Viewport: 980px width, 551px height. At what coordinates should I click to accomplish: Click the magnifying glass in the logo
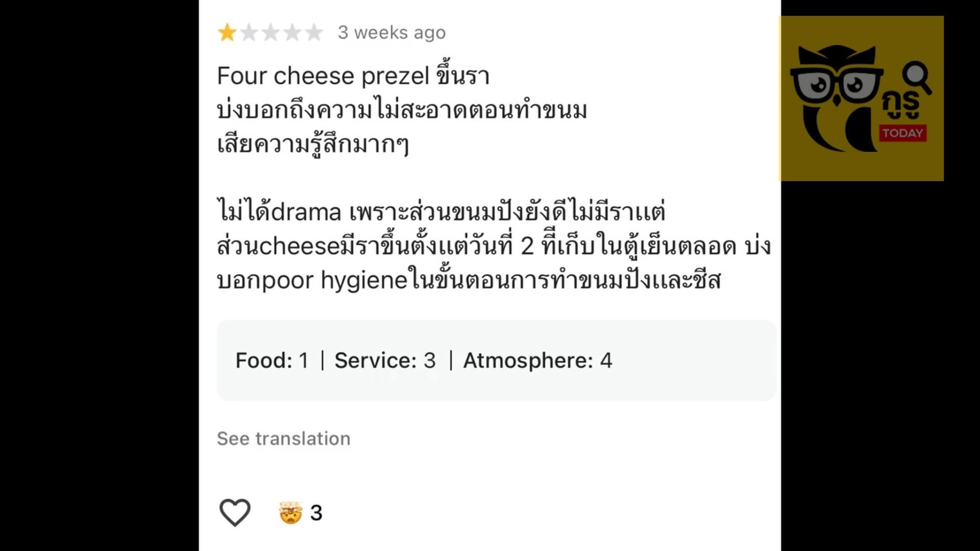click(x=917, y=78)
